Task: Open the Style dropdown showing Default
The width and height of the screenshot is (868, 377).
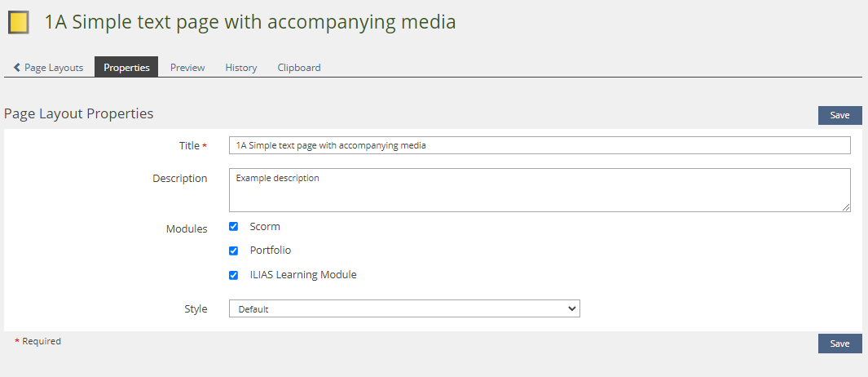Action: click(403, 309)
